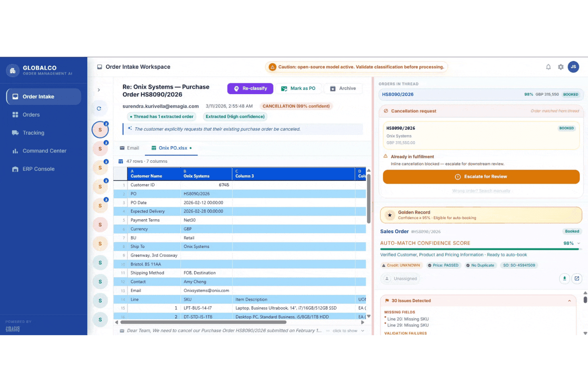This screenshot has width=588, height=392.
Task: Select cell with Amy Chong
Action: [x=206, y=282]
